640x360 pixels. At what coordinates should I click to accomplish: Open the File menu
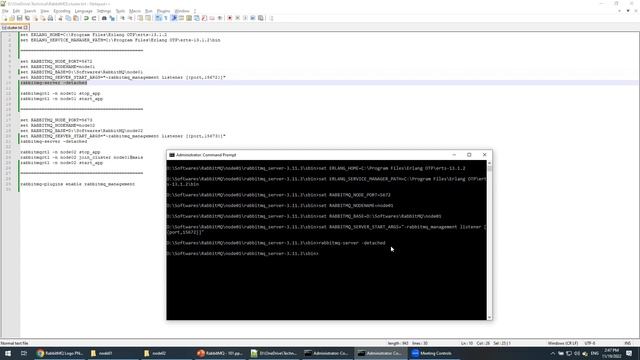tap(5, 11)
